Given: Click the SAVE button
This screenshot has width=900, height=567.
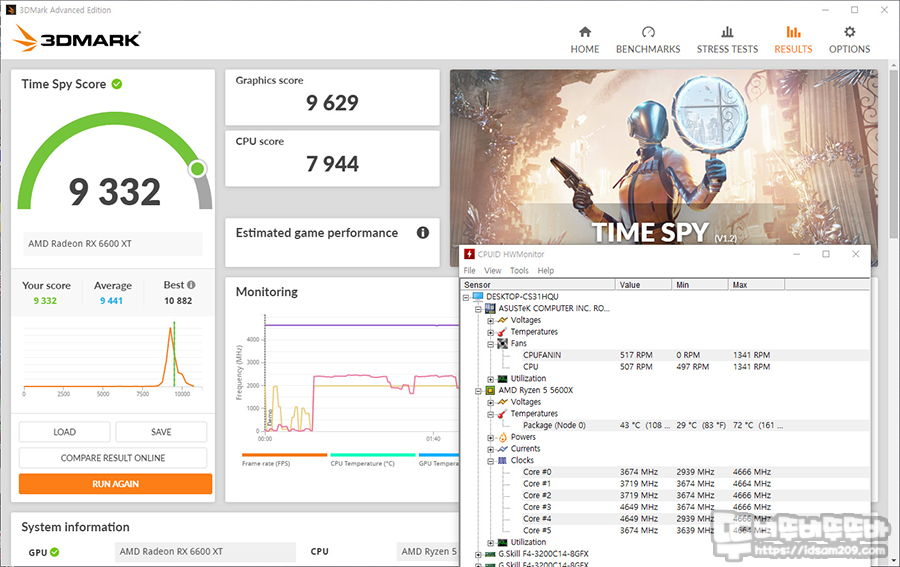Looking at the screenshot, I should point(161,432).
